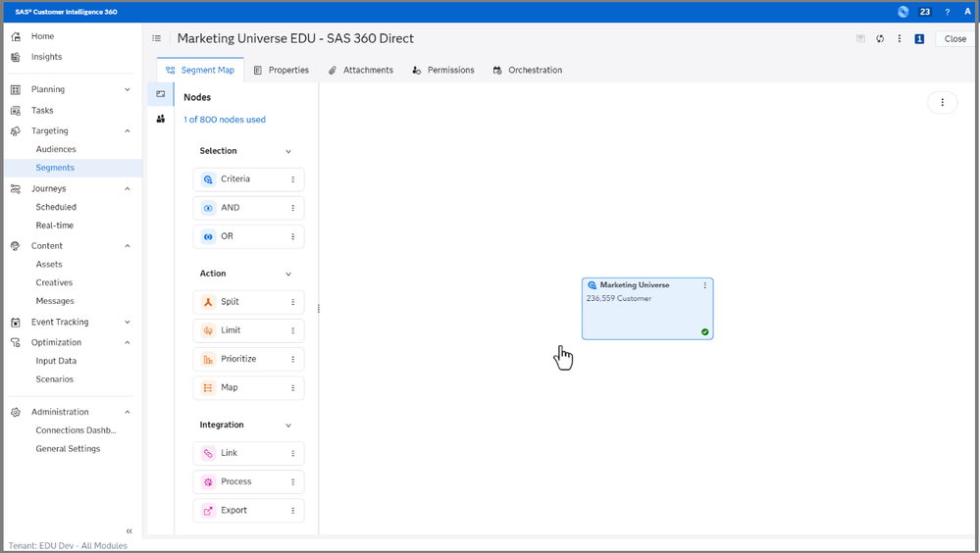Collapse the left navigation sidebar
Image resolution: width=980 pixels, height=553 pixels.
[129, 531]
